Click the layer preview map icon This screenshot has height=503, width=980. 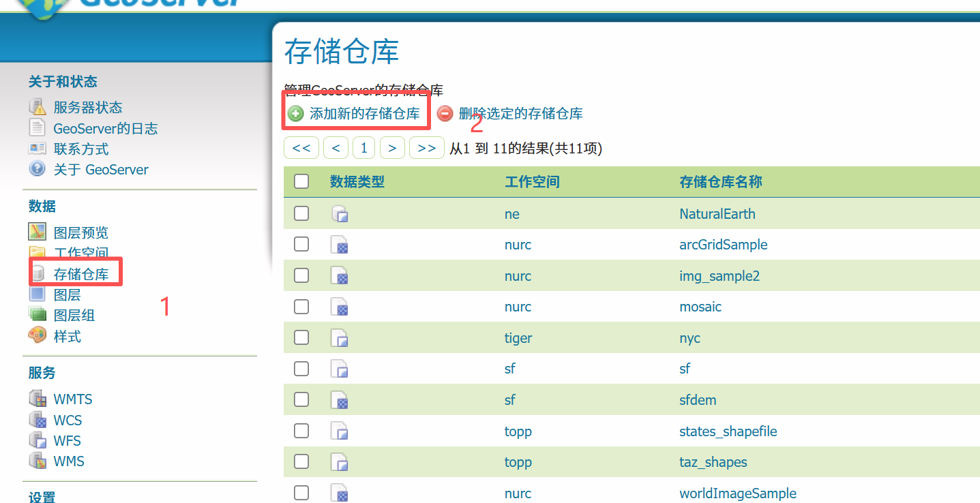pyautogui.click(x=37, y=232)
